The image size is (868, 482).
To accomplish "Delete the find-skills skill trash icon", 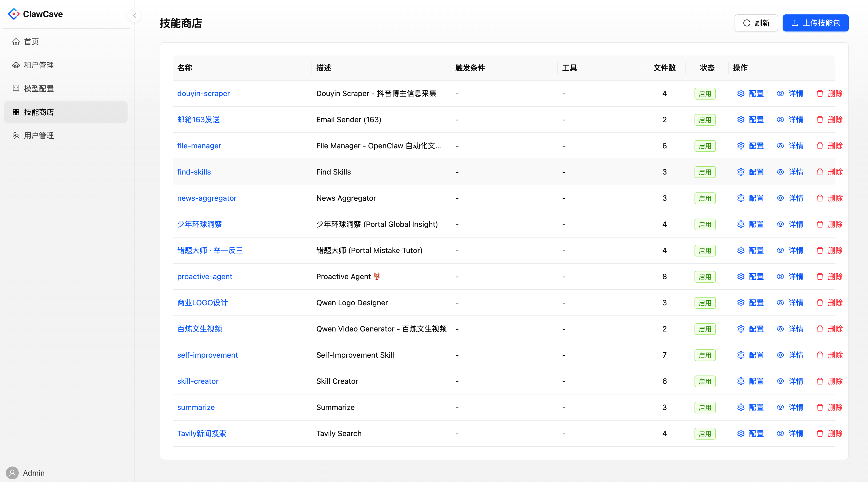I will (x=820, y=172).
